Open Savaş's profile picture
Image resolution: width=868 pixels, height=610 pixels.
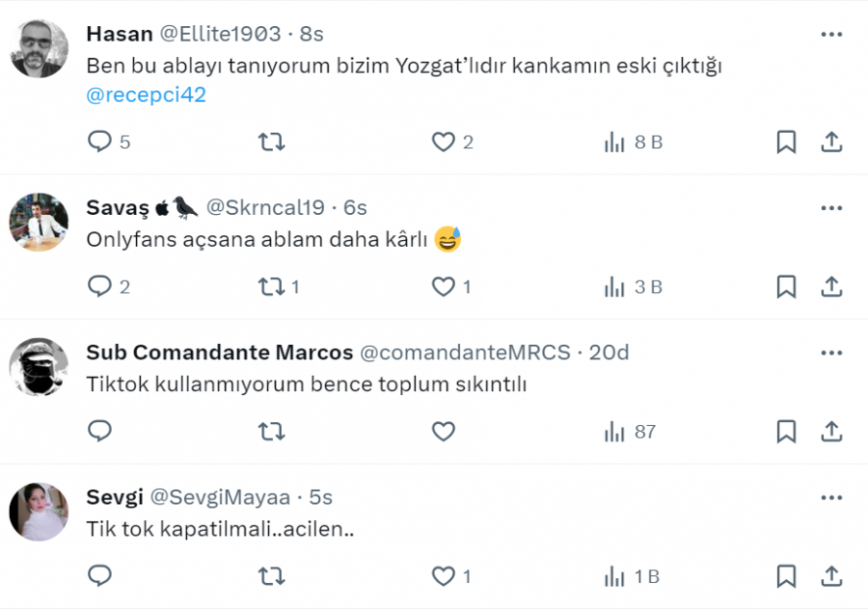point(39,223)
